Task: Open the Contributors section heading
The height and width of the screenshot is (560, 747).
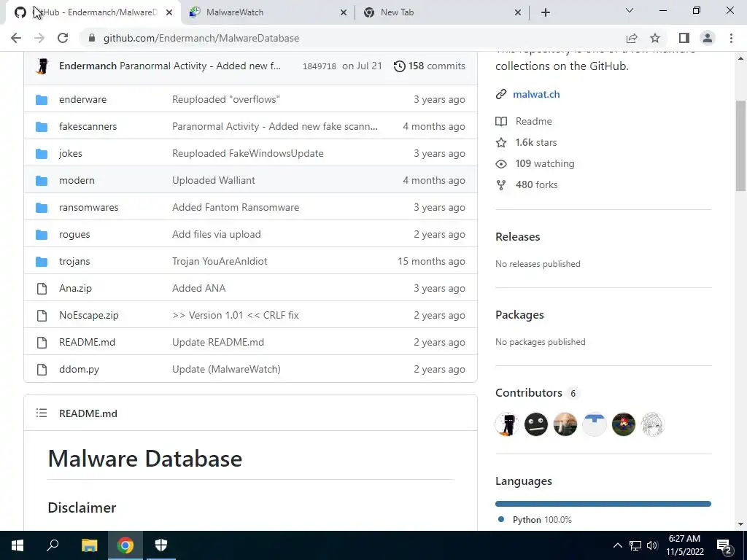Action: (529, 393)
